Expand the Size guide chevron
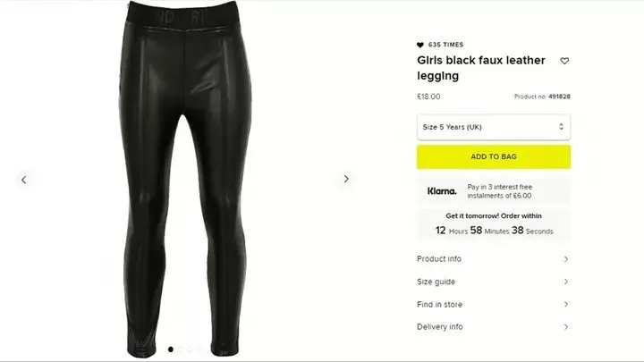The height and width of the screenshot is (362, 644). [565, 282]
